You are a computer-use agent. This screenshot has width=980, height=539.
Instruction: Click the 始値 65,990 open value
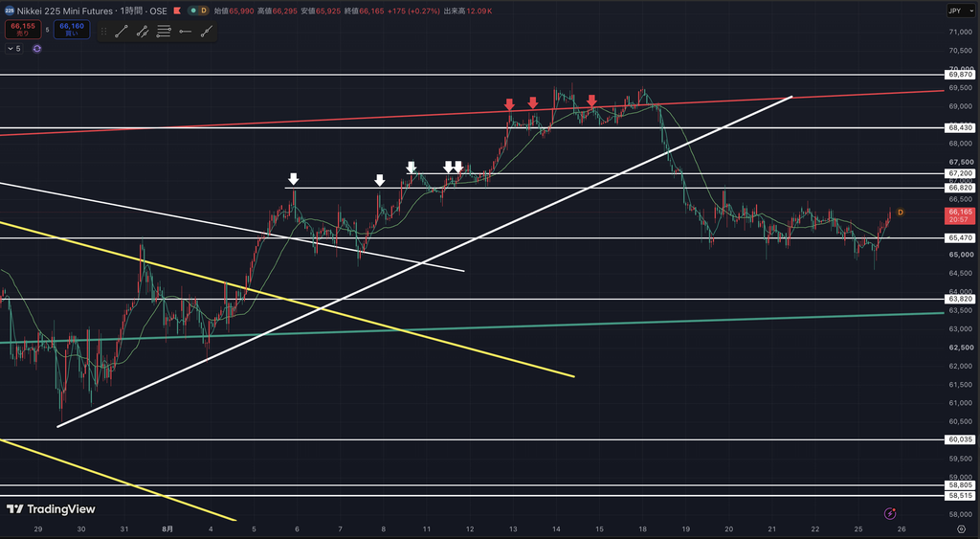point(234,11)
